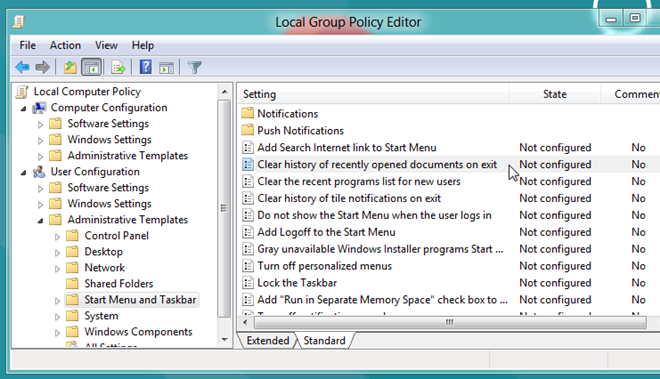Click the Back arrow toolbar icon
The height and width of the screenshot is (379, 660).
pos(22,67)
